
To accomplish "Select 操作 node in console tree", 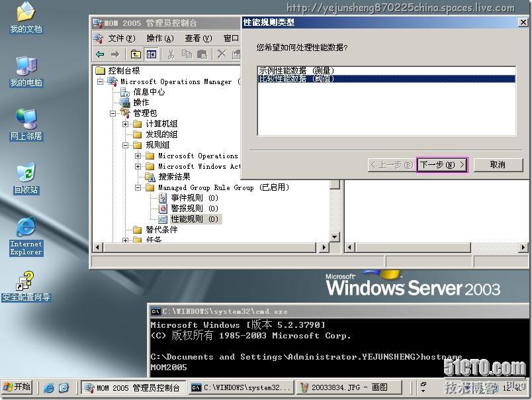I will click(141, 103).
